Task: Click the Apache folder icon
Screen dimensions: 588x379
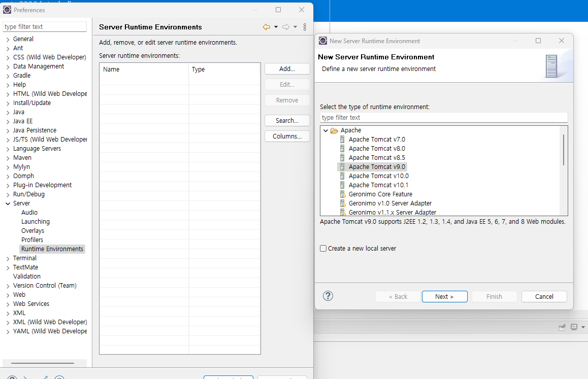Action: click(x=334, y=130)
